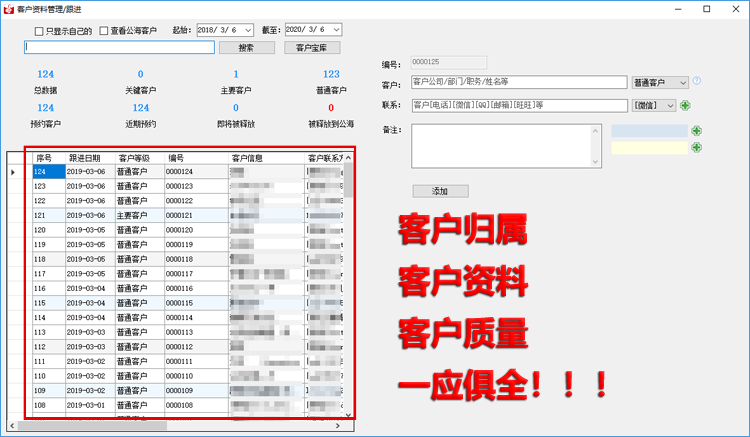This screenshot has height=437, width=750.
Task: Expand the 普通客户 customer level dropdown
Action: 683,82
